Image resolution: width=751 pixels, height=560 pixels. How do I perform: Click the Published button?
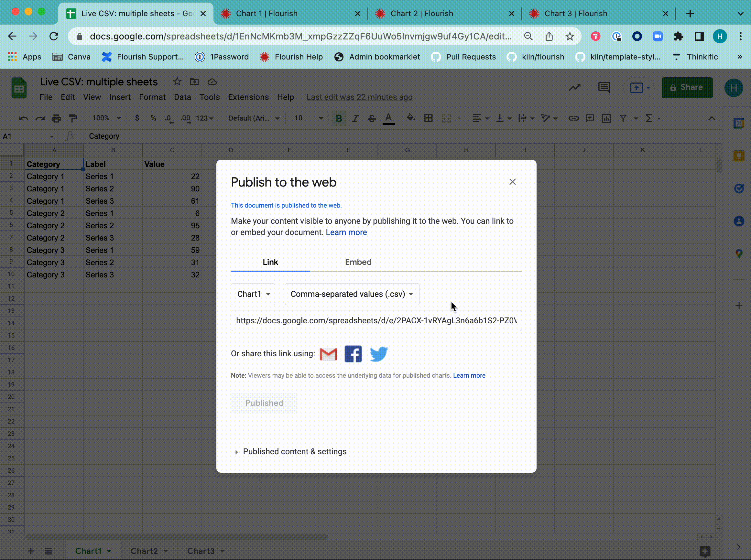point(264,403)
